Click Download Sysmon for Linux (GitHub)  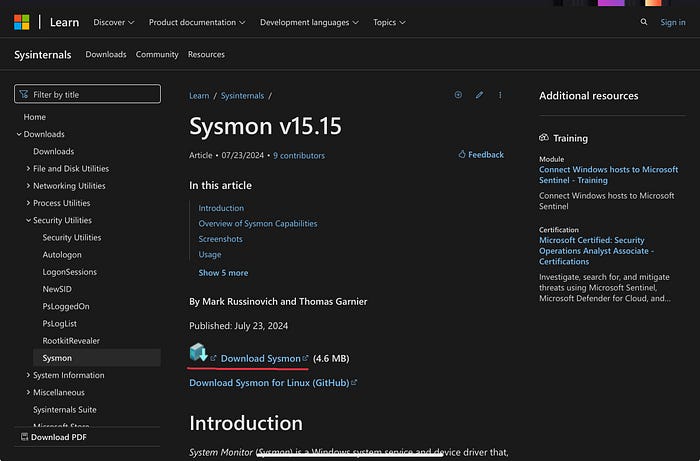(x=269, y=382)
